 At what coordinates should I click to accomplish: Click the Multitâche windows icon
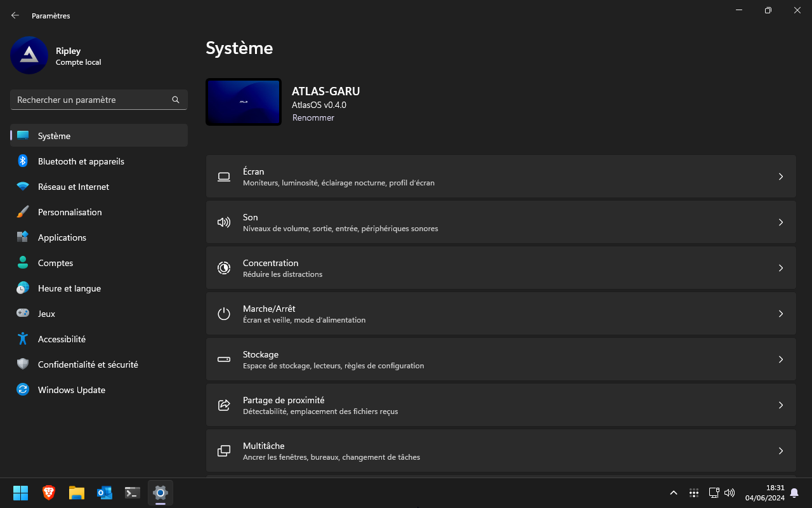pyautogui.click(x=224, y=451)
